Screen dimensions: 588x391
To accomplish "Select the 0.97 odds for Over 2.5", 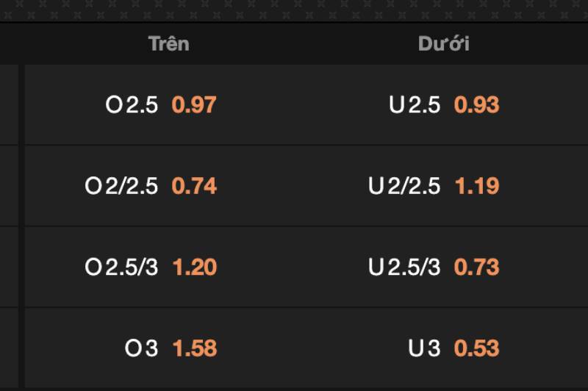I will [194, 104].
